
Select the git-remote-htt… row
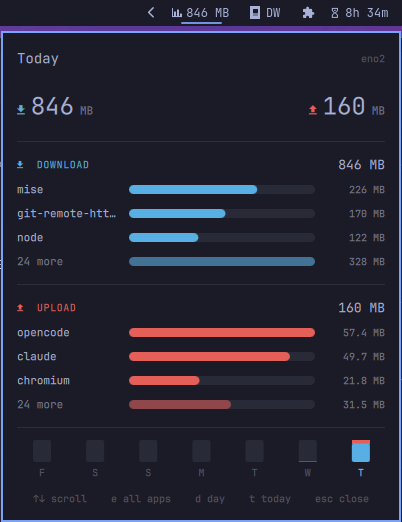[201, 214]
